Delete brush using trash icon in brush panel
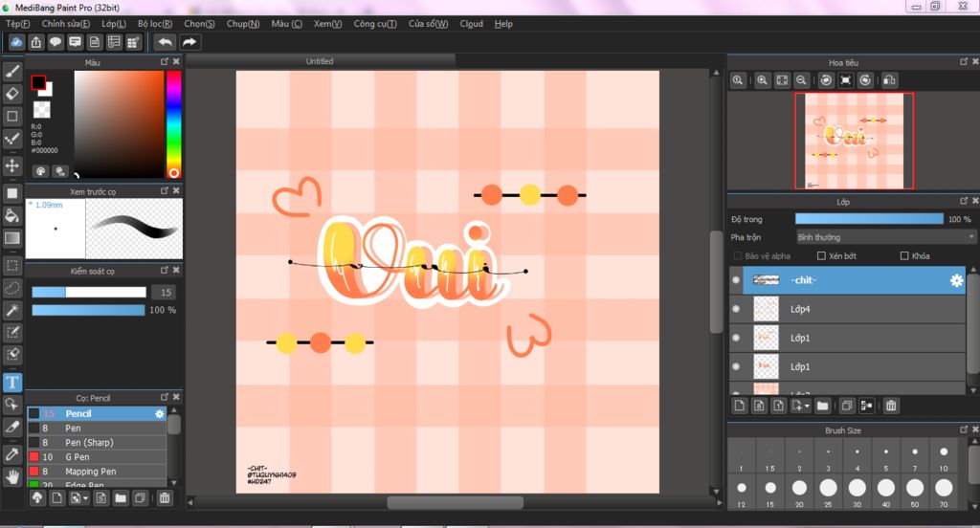980x528 pixels. point(165,498)
